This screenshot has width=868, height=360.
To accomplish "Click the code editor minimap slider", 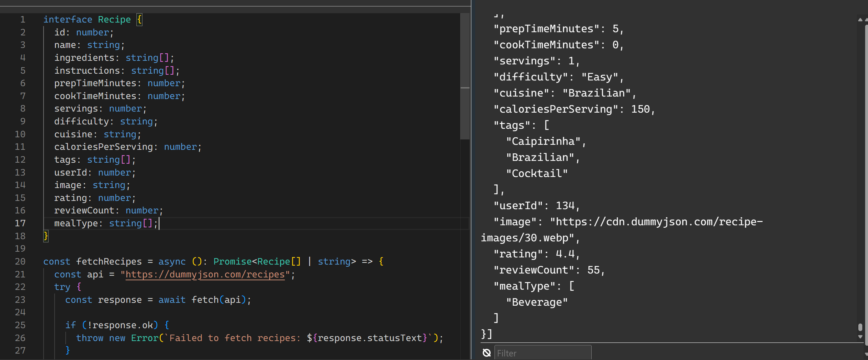I will [x=465, y=76].
